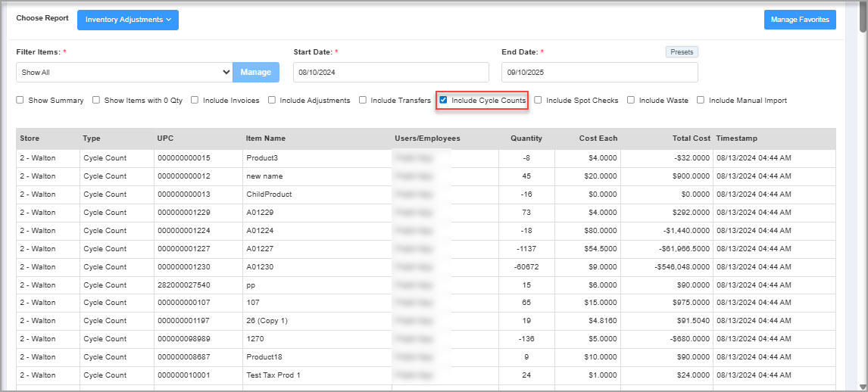Enable Include Adjustments checkbox
Image resolution: width=868 pixels, height=392 pixels.
pyautogui.click(x=272, y=100)
